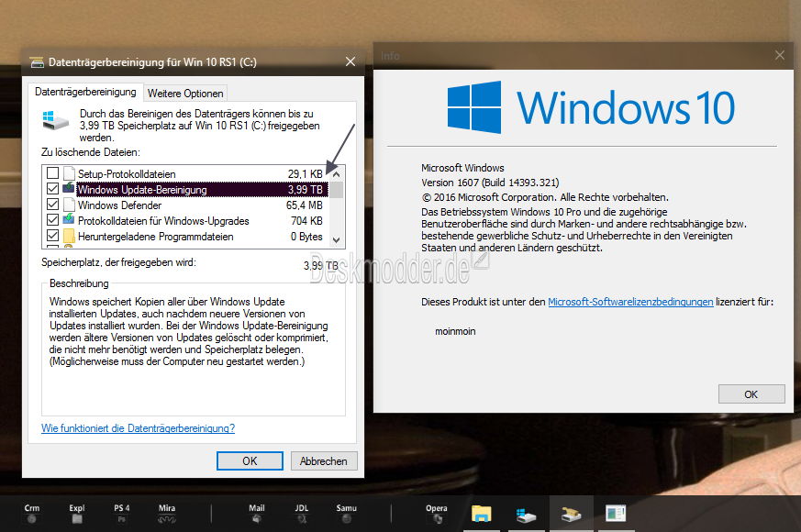Image resolution: width=801 pixels, height=532 pixels.
Task: Open the Samu taskbar shortcut
Action: 346,514
